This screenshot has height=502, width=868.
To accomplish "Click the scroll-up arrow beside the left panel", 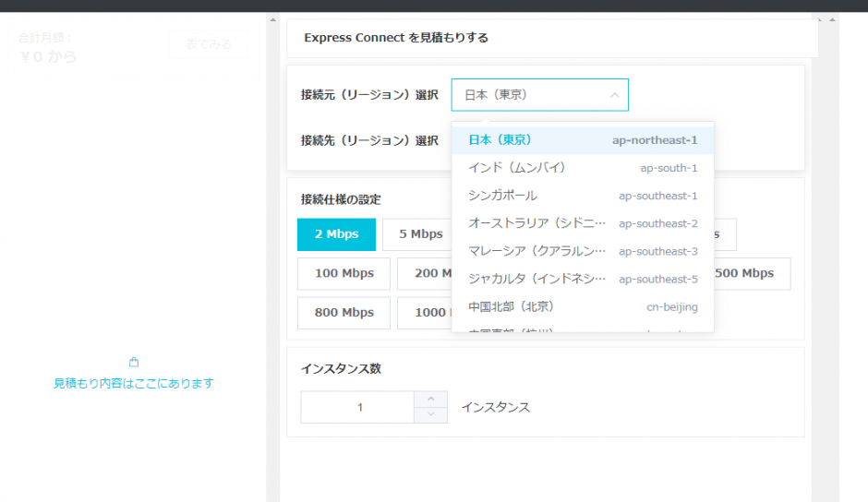I will coord(273,20).
